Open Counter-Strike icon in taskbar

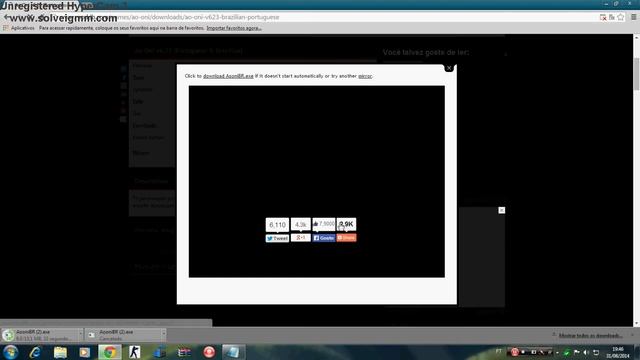click(x=134, y=352)
